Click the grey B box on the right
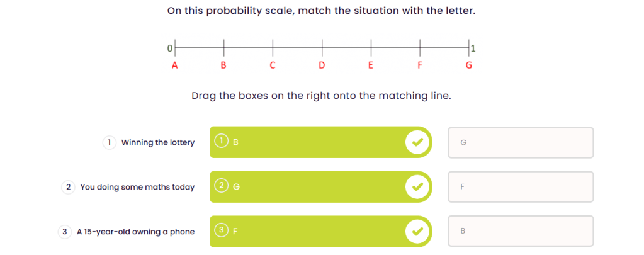The width and height of the screenshot is (644, 255). [x=520, y=231]
